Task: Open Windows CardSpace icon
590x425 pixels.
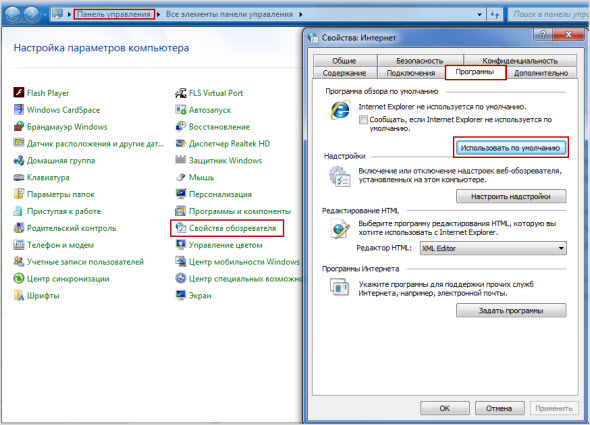Action: 19,110
